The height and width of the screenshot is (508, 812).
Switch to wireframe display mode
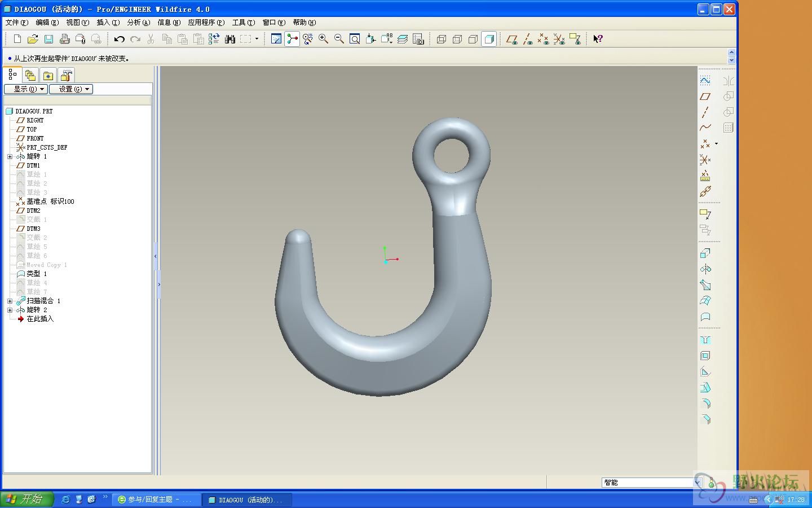[x=442, y=39]
